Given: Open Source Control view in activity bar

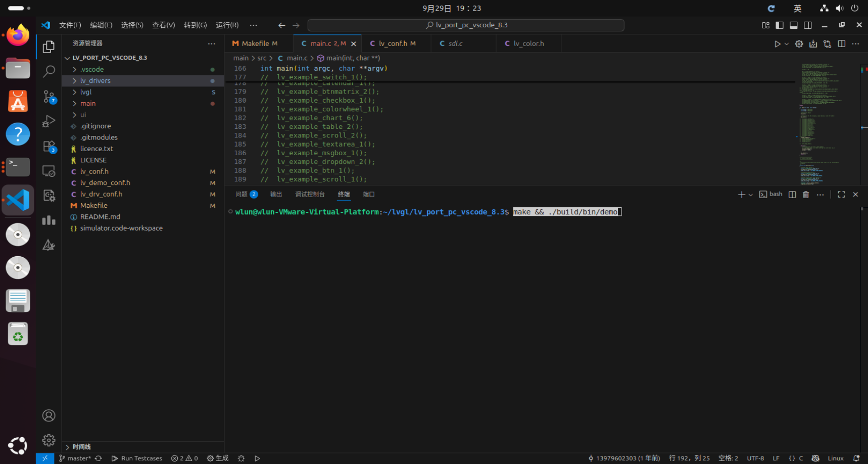Looking at the screenshot, I should tap(49, 96).
